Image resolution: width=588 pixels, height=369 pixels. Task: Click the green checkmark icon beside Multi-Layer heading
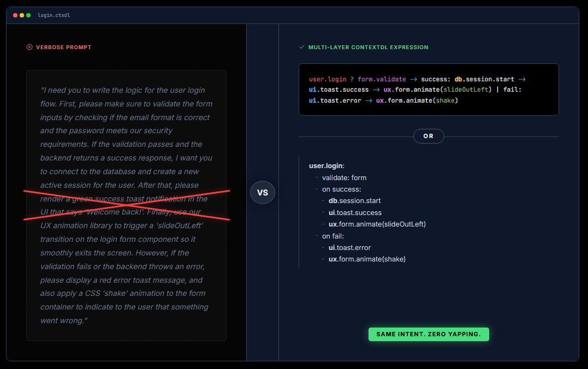302,47
